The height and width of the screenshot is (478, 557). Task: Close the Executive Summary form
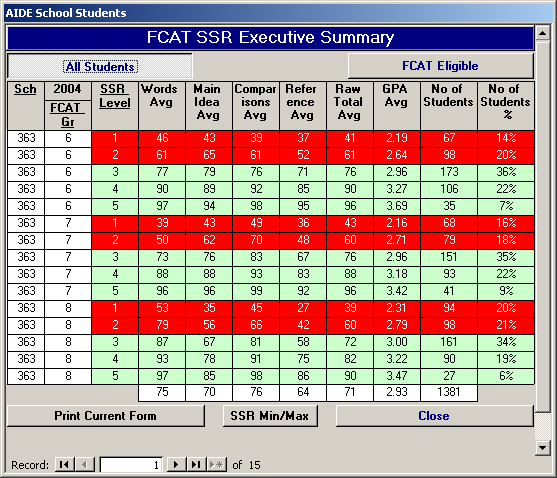[434, 415]
